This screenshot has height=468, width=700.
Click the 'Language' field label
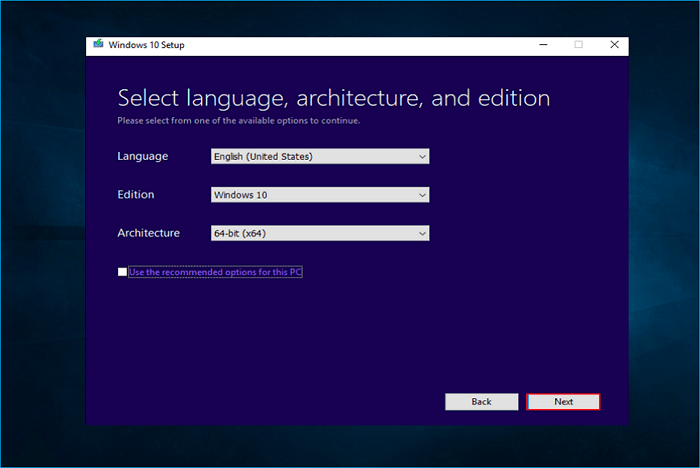point(142,156)
